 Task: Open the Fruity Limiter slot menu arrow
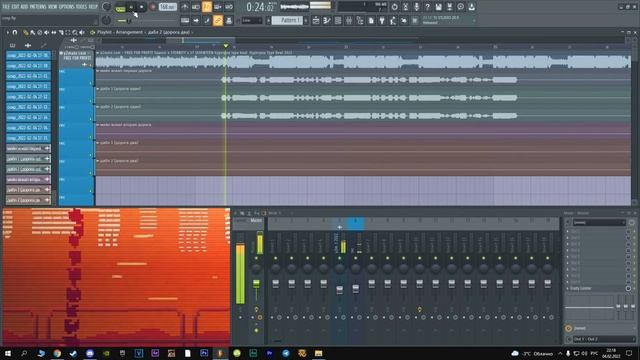(x=568, y=289)
